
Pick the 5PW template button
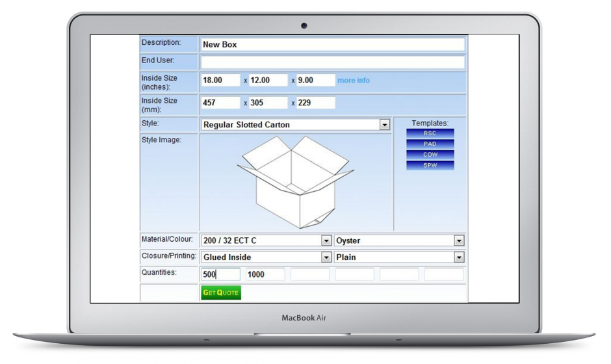[x=430, y=166]
